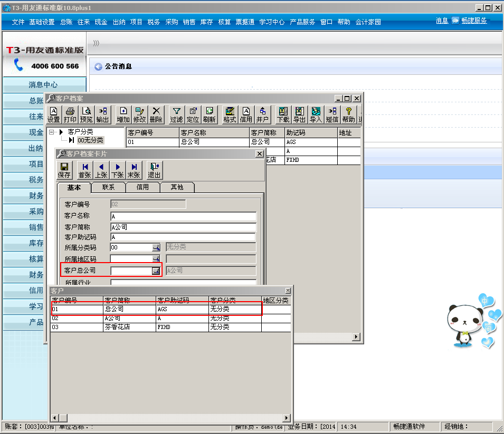Click the 删除 delete icon
Screen dimensions: 504x434
[156, 114]
